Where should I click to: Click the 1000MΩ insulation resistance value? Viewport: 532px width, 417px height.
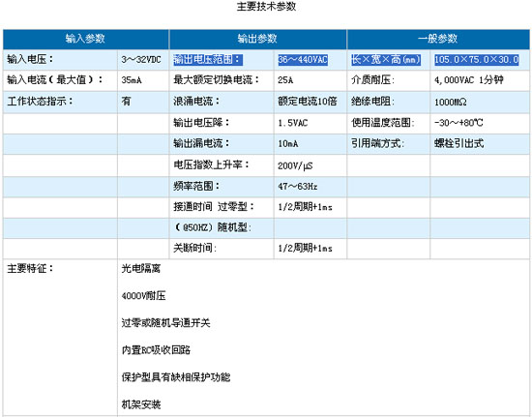tap(450, 102)
